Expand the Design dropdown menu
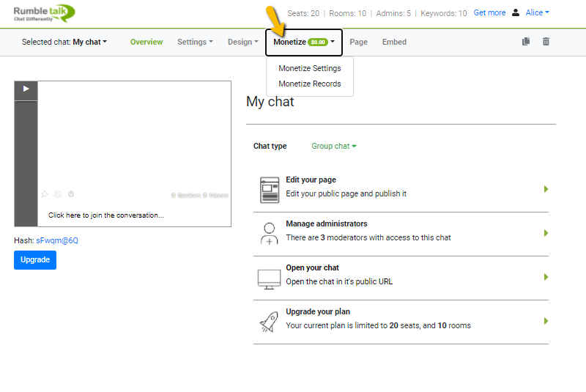 point(242,42)
